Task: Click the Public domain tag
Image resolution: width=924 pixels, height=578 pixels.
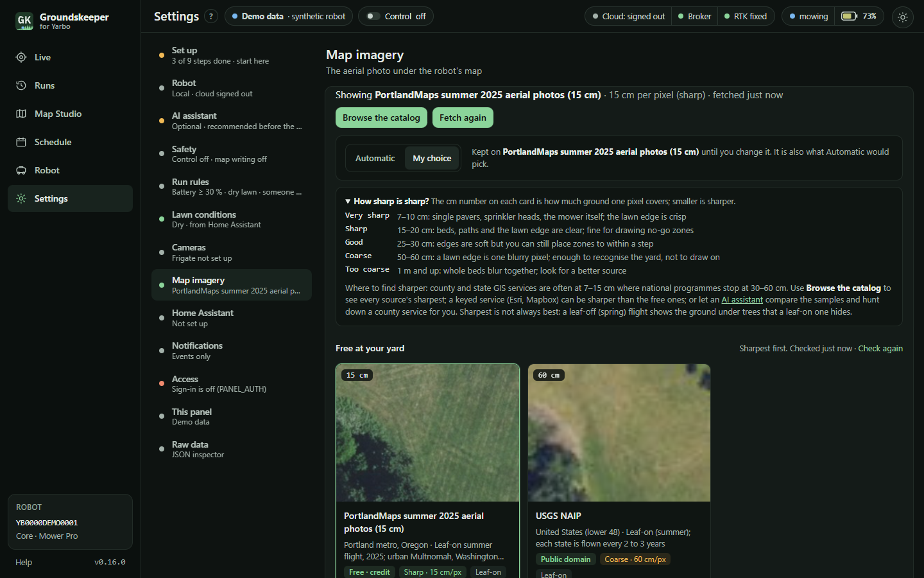Action: 565,559
